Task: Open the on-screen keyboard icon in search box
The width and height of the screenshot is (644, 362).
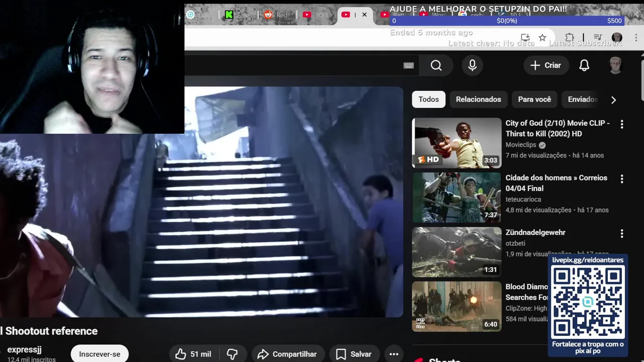Action: coord(409,65)
